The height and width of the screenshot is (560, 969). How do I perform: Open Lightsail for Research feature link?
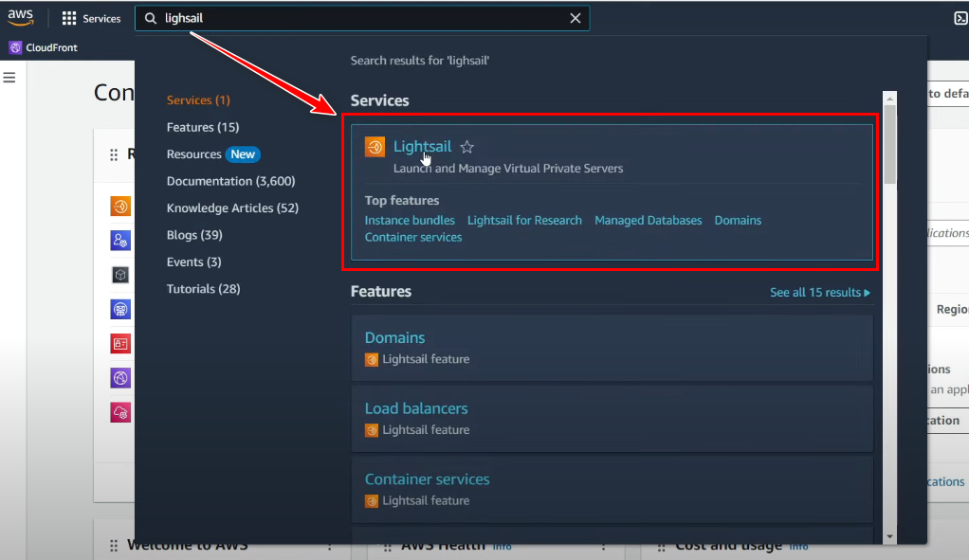click(524, 221)
